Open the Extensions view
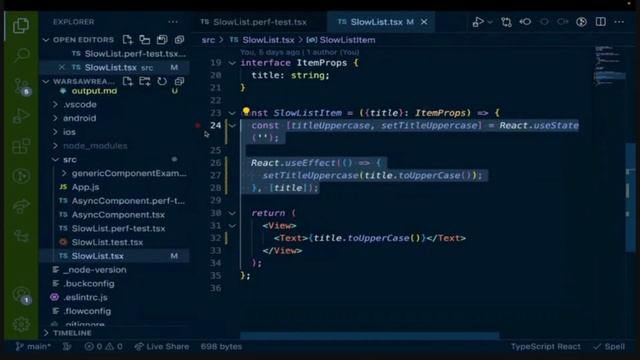The image size is (640, 360). (21, 146)
